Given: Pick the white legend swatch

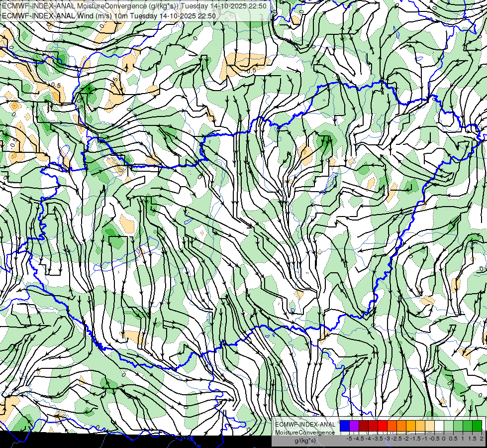Looking at the screenshot, I should coord(439,426).
